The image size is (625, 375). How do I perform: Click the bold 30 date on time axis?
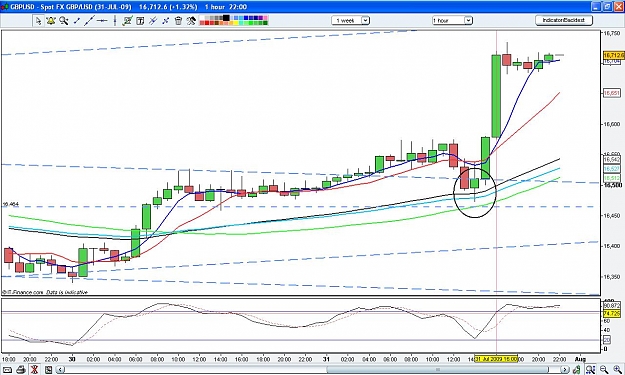pos(72,359)
